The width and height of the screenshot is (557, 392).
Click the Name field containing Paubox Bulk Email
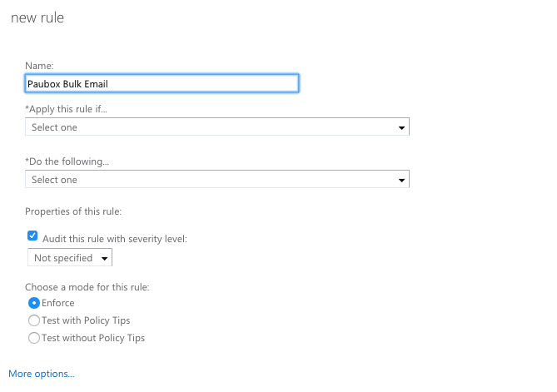point(162,83)
